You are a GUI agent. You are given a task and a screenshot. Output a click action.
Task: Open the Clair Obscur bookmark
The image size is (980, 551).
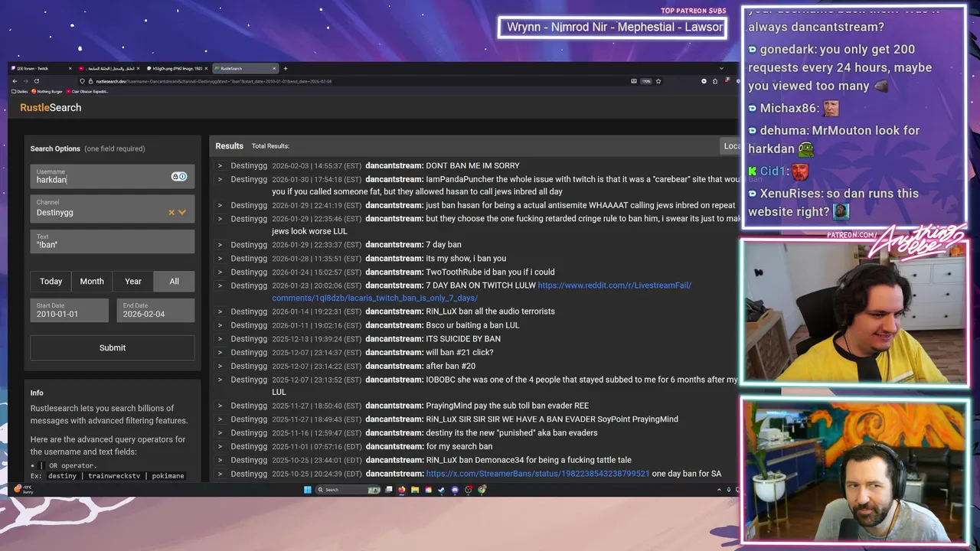point(87,91)
